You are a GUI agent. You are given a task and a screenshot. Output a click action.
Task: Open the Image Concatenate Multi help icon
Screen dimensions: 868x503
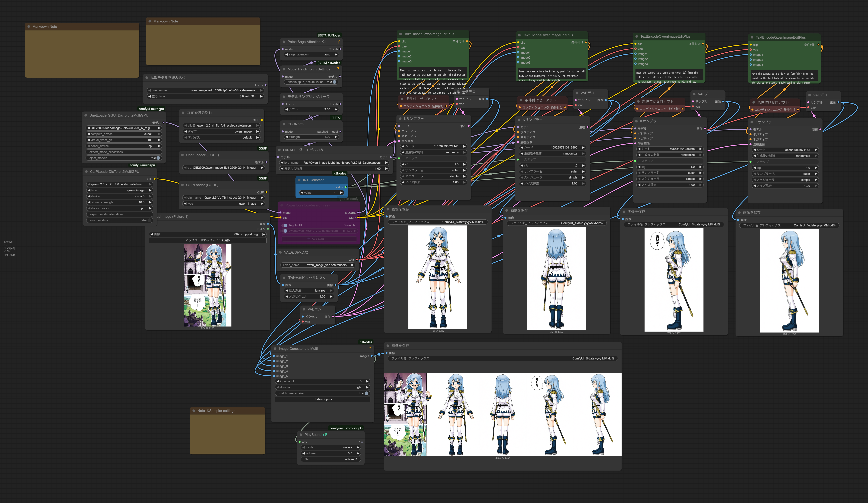[370, 348]
